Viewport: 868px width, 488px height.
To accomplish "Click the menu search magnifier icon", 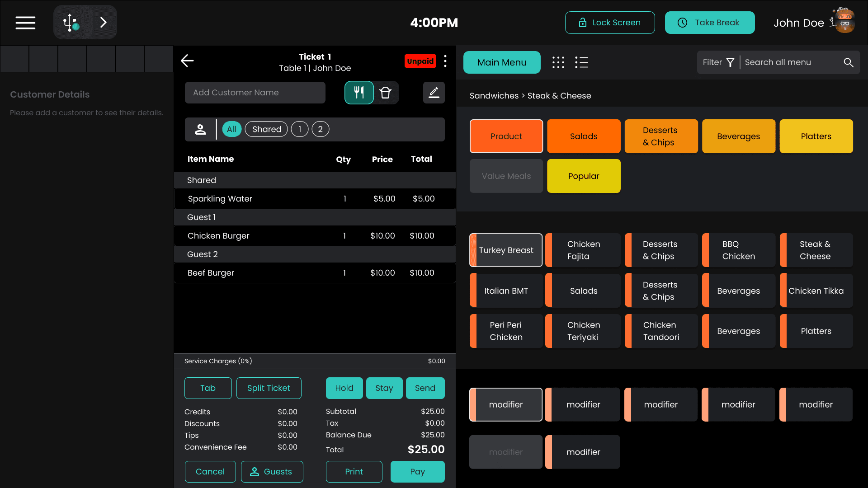I will (x=848, y=62).
